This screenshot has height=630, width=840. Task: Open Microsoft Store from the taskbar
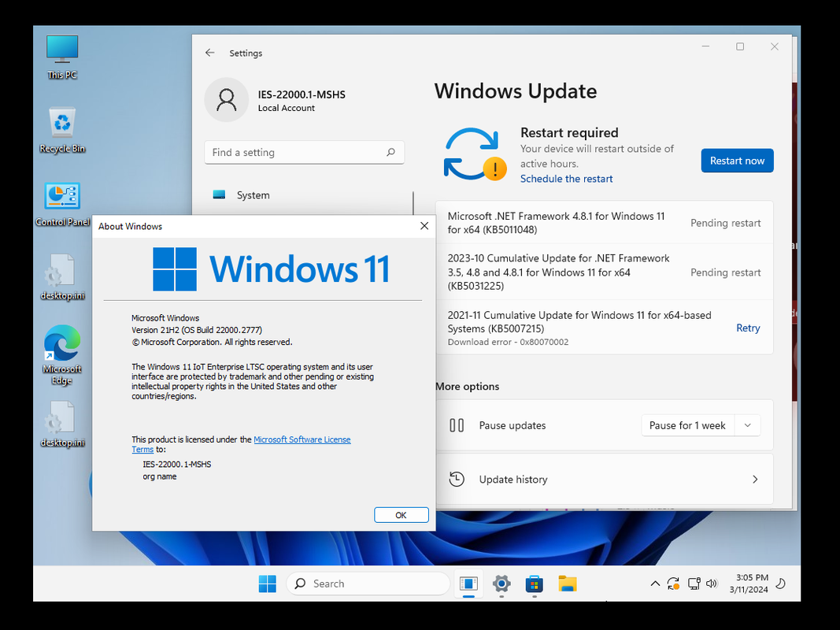534,584
